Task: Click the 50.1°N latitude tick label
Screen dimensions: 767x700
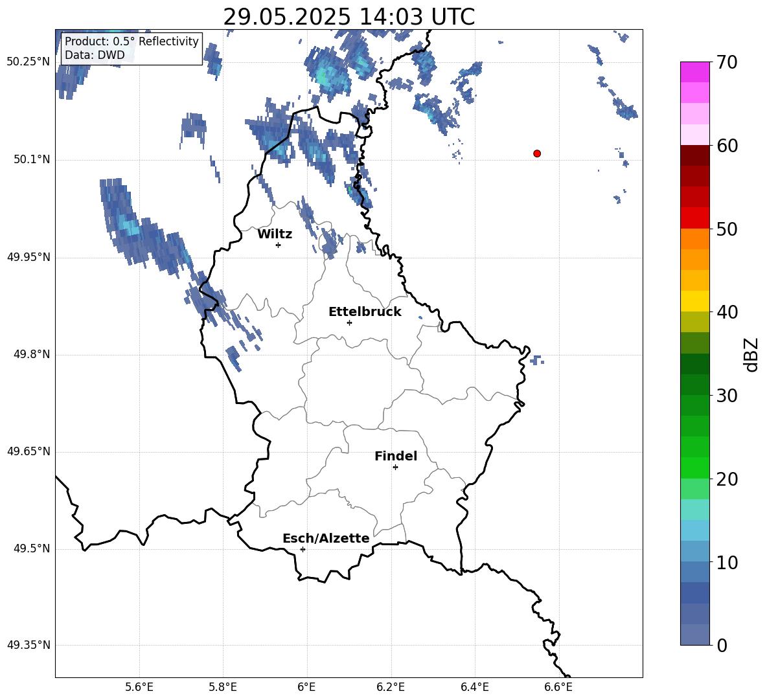Action: pyautogui.click(x=32, y=160)
